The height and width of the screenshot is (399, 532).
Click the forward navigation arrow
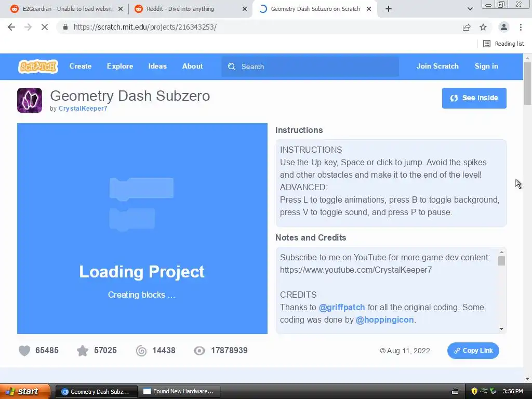click(x=28, y=27)
